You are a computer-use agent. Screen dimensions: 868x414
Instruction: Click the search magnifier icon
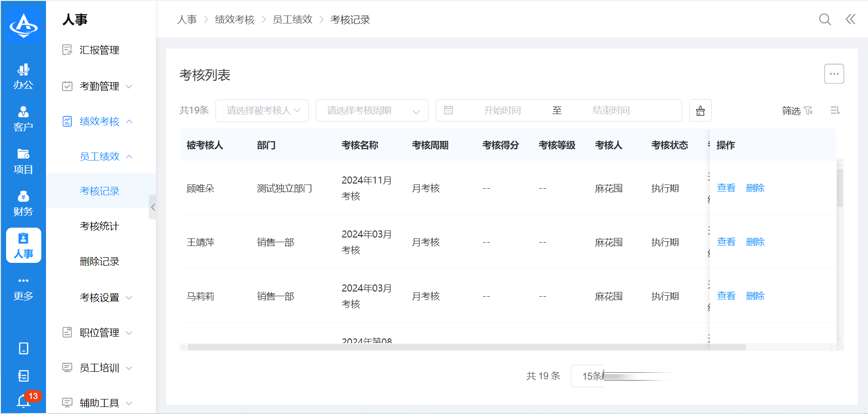(x=824, y=19)
